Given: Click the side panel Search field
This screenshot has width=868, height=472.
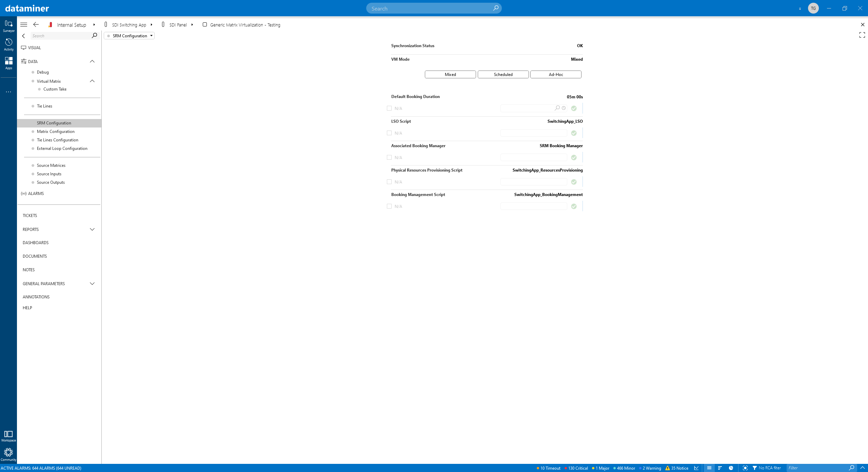Looking at the screenshot, I should click(x=61, y=36).
